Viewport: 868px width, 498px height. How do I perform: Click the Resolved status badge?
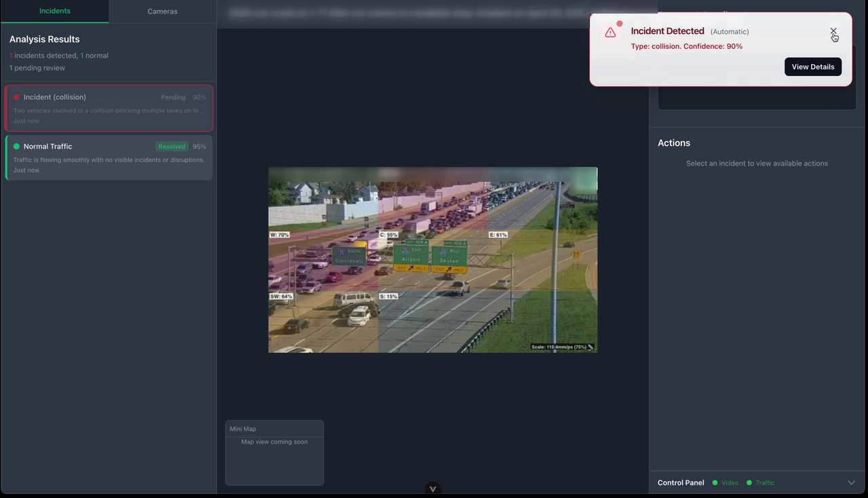click(172, 147)
